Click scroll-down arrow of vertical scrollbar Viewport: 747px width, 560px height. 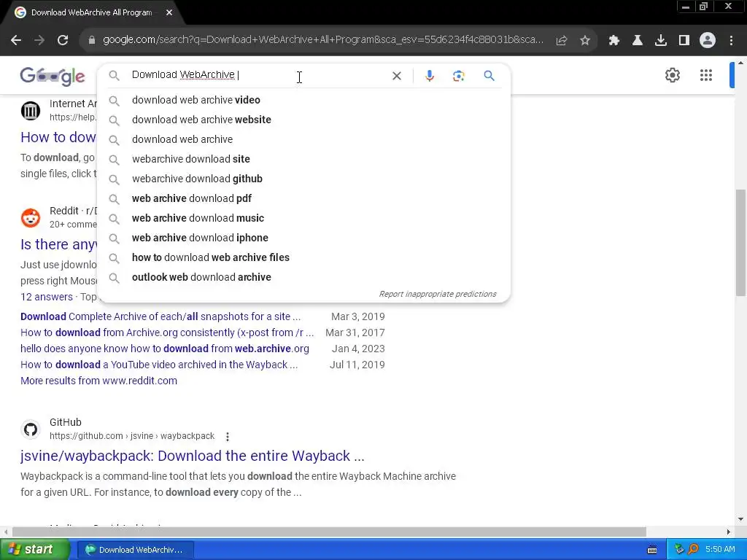tap(740, 519)
